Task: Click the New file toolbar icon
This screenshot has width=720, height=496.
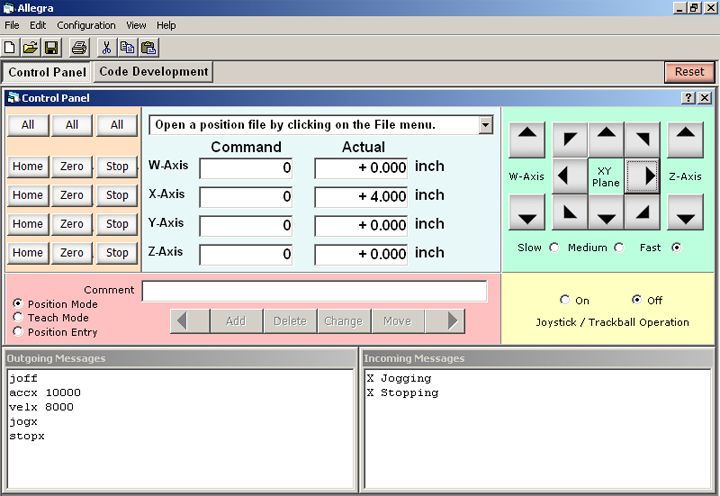Action: [10, 48]
